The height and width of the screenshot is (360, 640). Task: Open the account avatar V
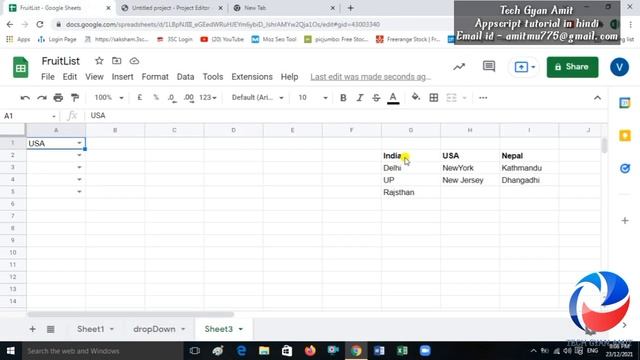(x=619, y=67)
